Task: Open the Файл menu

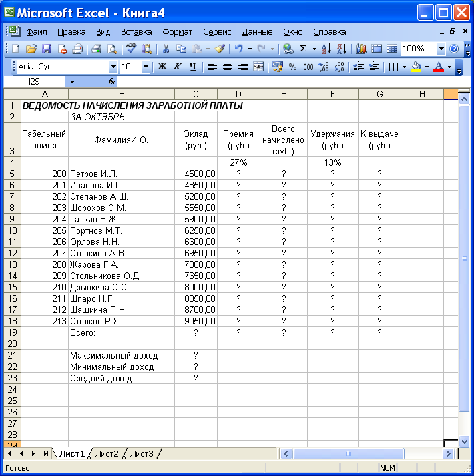Action: pos(37,32)
